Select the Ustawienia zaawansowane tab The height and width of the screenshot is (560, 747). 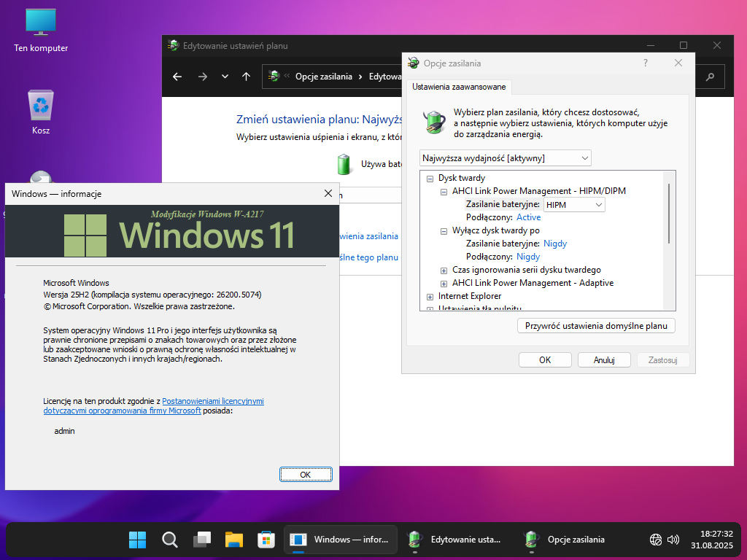click(x=460, y=87)
